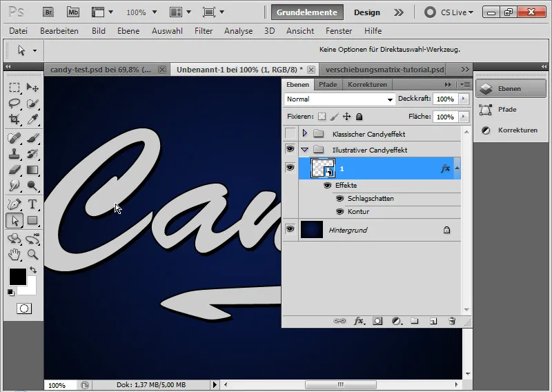Image resolution: width=552 pixels, height=392 pixels.
Task: Hide the Schlagschatten effect
Action: [339, 199]
